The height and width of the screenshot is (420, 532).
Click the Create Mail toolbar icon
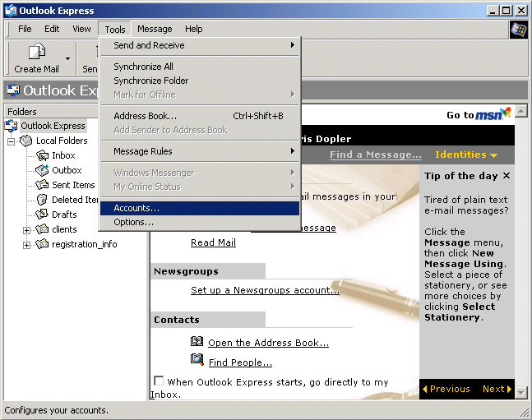(x=37, y=52)
